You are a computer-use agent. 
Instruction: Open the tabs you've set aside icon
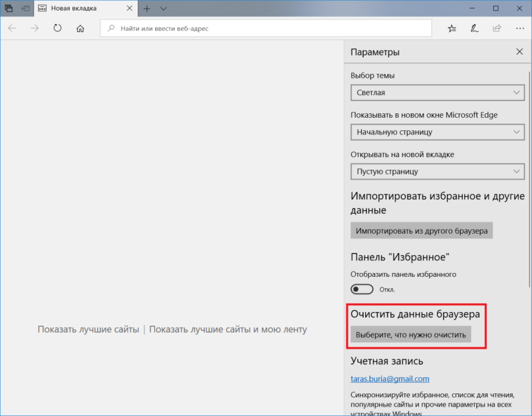(9, 8)
